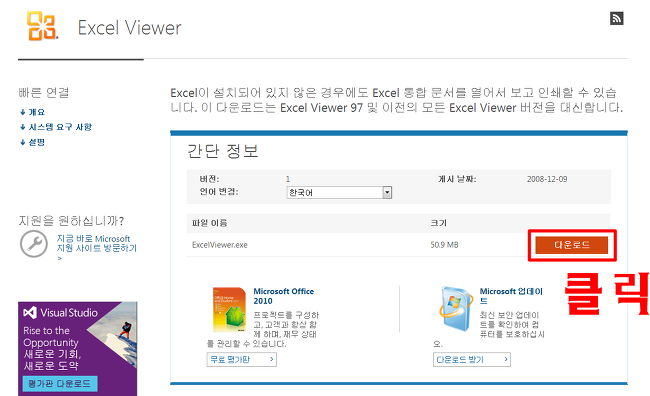
Task: Click the 무료 평가판 button
Action: click(x=242, y=360)
